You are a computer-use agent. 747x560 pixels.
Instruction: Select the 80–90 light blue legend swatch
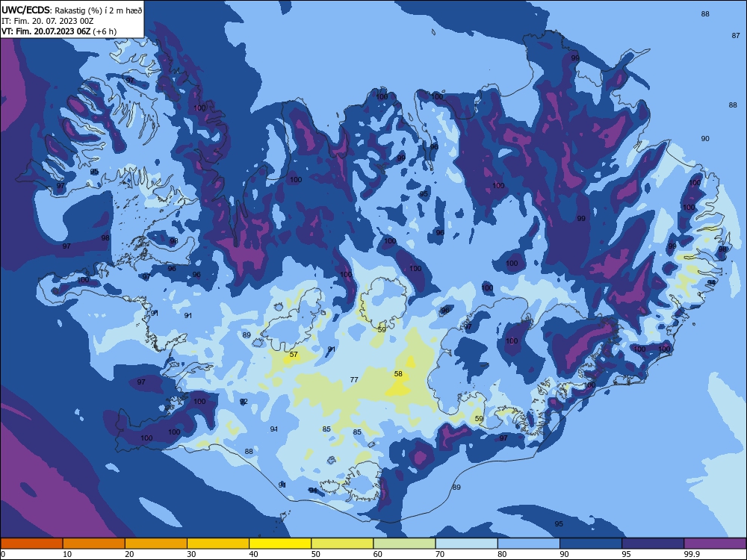[x=529, y=544]
